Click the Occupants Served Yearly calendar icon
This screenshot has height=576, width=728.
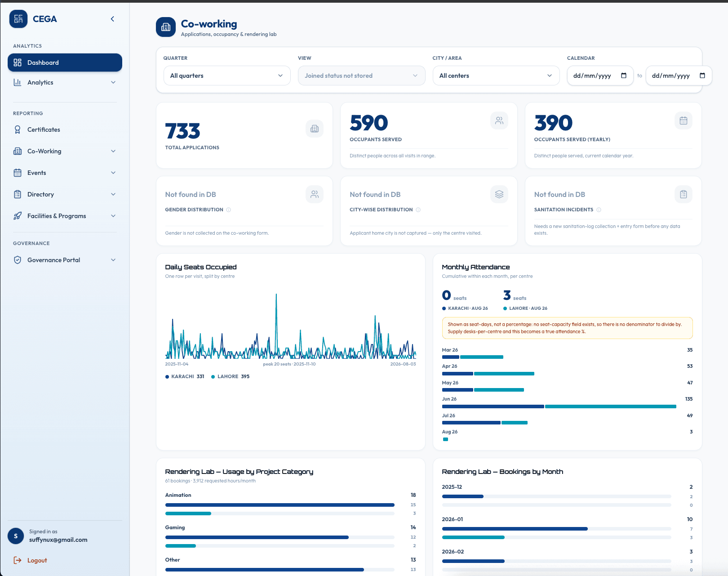684,121
